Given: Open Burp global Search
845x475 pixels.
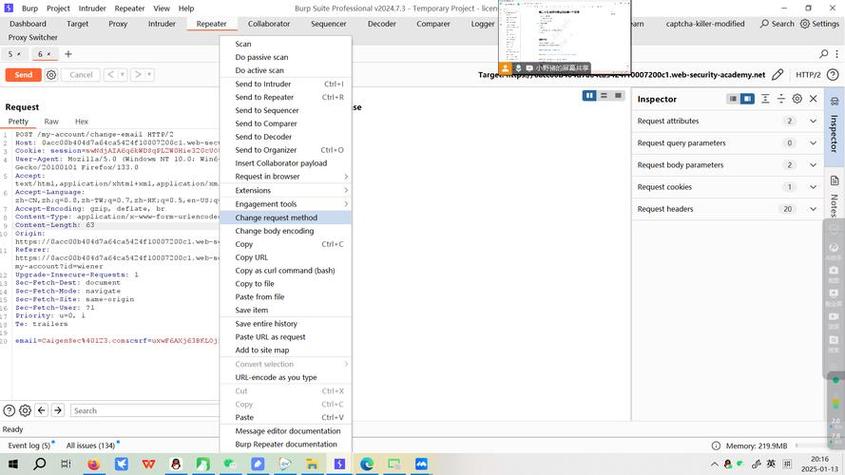Looking at the screenshot, I should click(777, 24).
